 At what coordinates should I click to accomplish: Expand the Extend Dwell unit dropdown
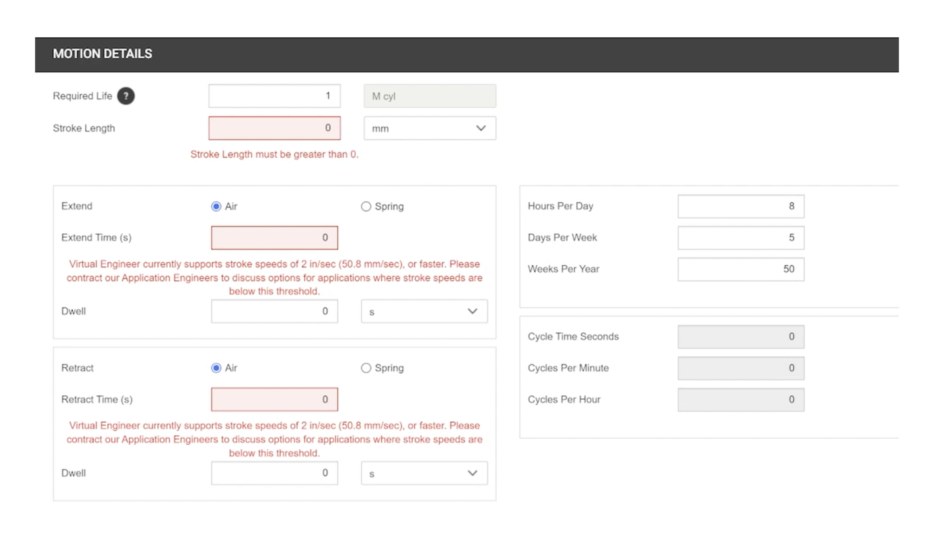(424, 311)
